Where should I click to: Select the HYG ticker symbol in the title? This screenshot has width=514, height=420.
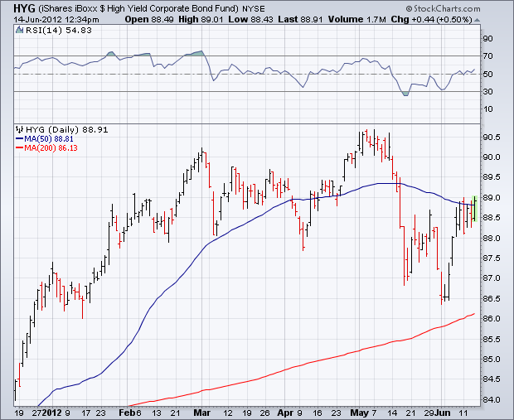(24, 8)
